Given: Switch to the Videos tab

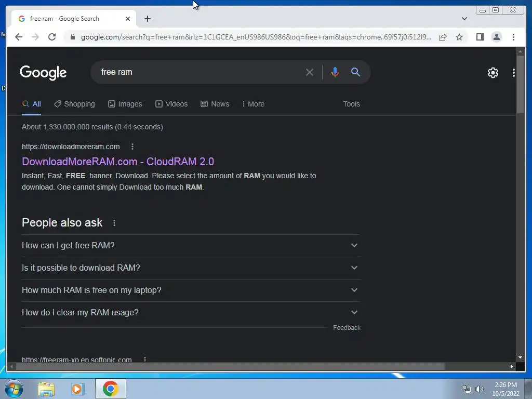Looking at the screenshot, I should 171,104.
